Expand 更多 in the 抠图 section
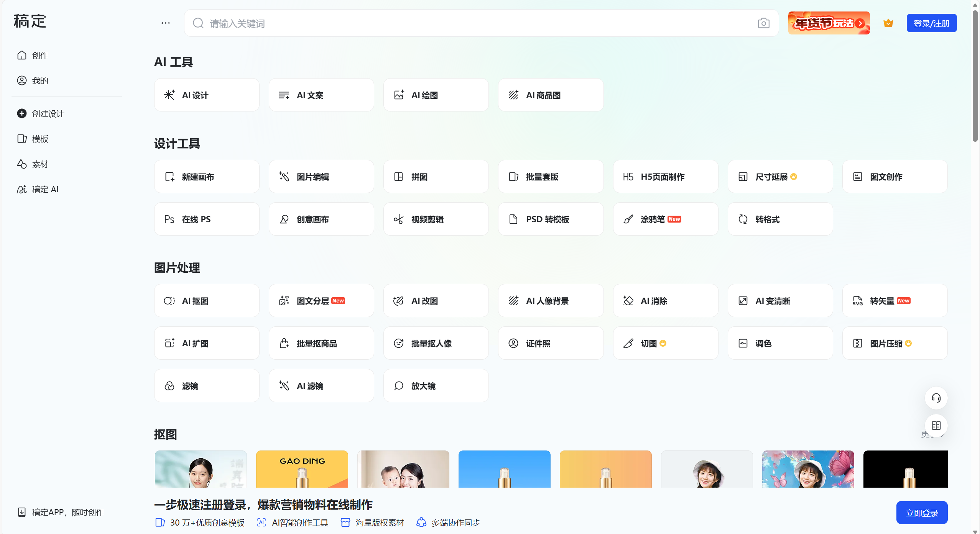 click(x=928, y=434)
